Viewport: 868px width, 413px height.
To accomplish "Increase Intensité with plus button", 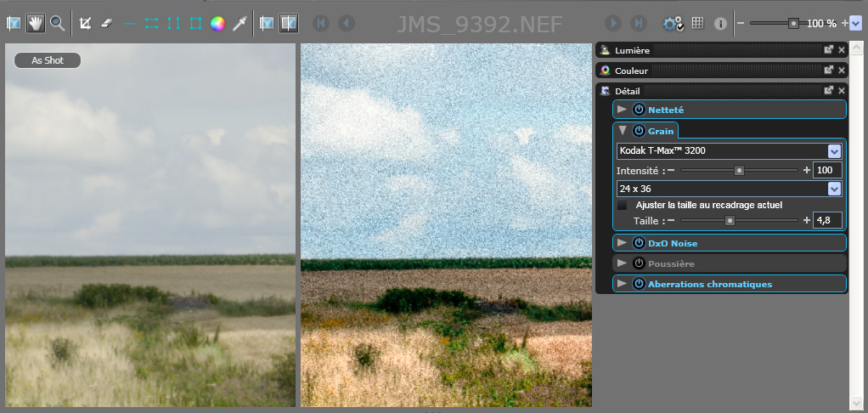I will click(807, 170).
